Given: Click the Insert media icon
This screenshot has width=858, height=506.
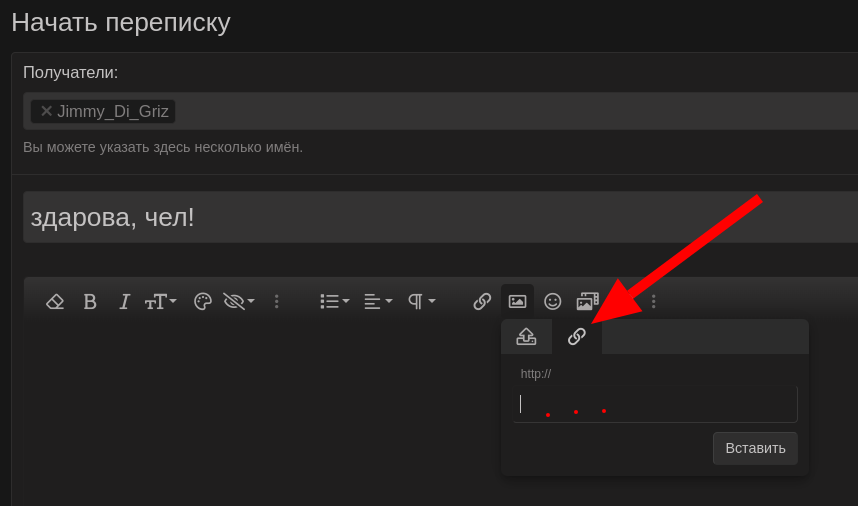Looking at the screenshot, I should point(588,301).
